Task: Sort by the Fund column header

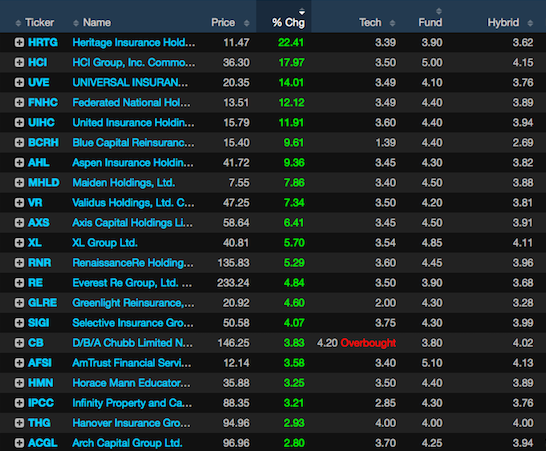Action: [430, 22]
